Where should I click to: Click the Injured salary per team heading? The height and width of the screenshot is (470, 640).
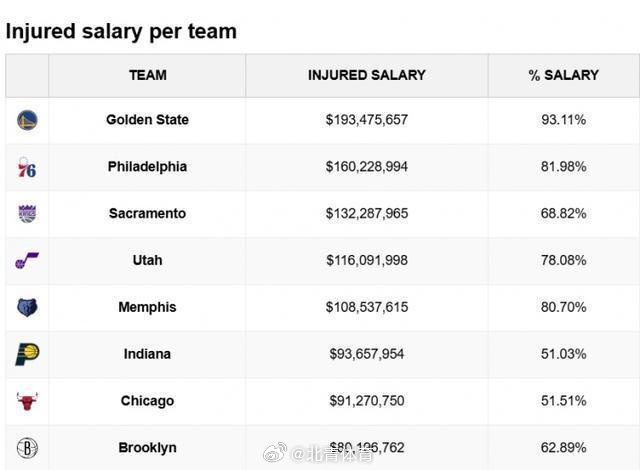121,31
